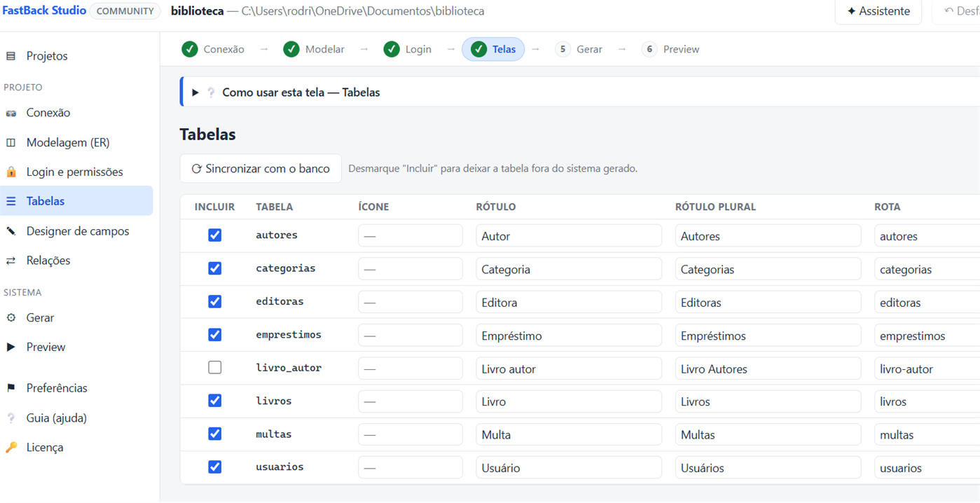Open the Assistente panel
980x503 pixels.
878,11
